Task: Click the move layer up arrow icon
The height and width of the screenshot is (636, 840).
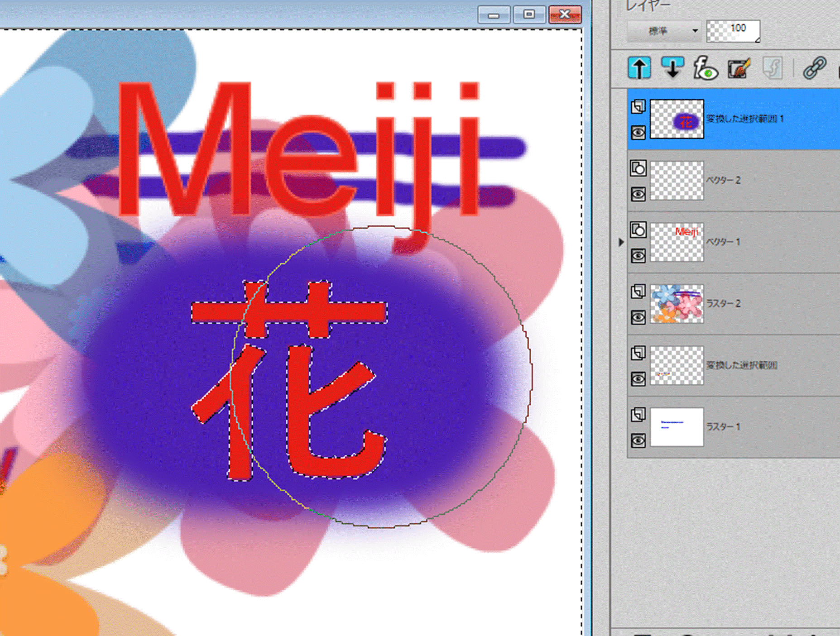Action: point(639,68)
